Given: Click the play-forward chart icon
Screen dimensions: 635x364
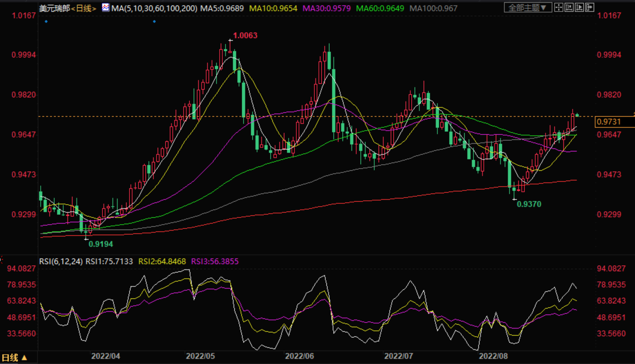Looking at the screenshot, I should (x=579, y=7).
